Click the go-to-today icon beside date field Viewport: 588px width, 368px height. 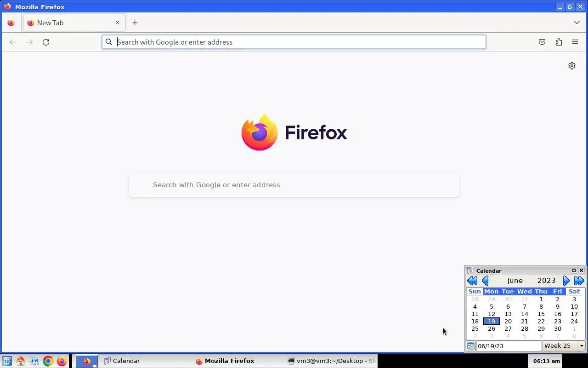click(470, 346)
